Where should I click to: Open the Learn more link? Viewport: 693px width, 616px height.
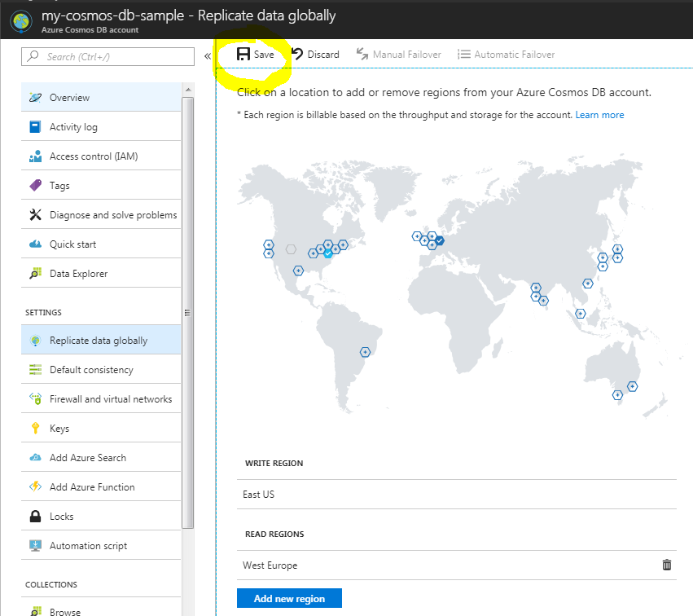(x=599, y=115)
